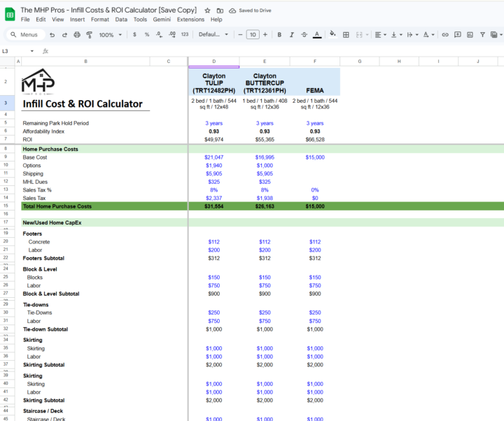Open the table views icon
This screenshot has width=504, height=421.
[496, 35]
